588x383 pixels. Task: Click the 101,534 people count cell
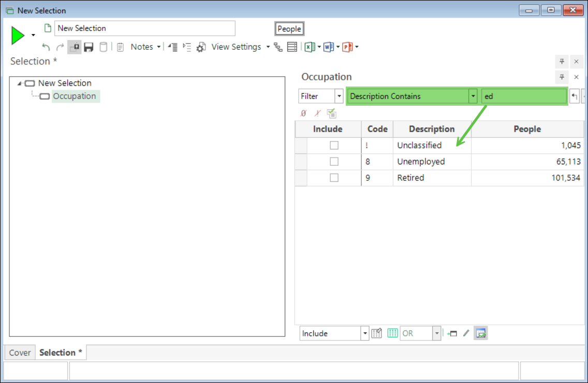[527, 178]
